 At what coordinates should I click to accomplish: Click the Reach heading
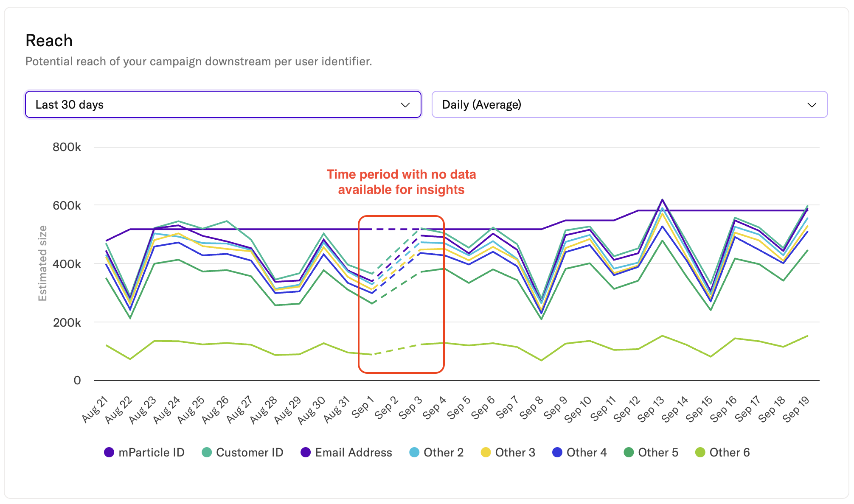point(49,41)
